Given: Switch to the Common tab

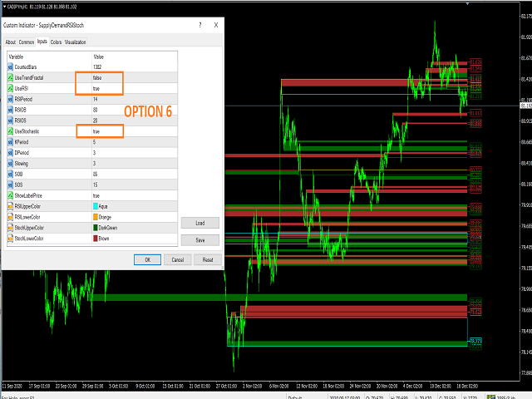Looking at the screenshot, I should (x=27, y=42).
